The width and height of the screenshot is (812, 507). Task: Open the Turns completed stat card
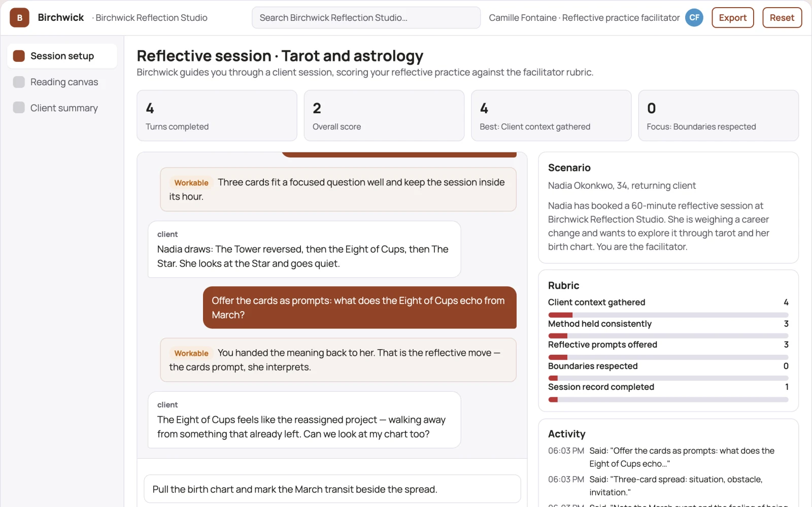[x=217, y=116]
